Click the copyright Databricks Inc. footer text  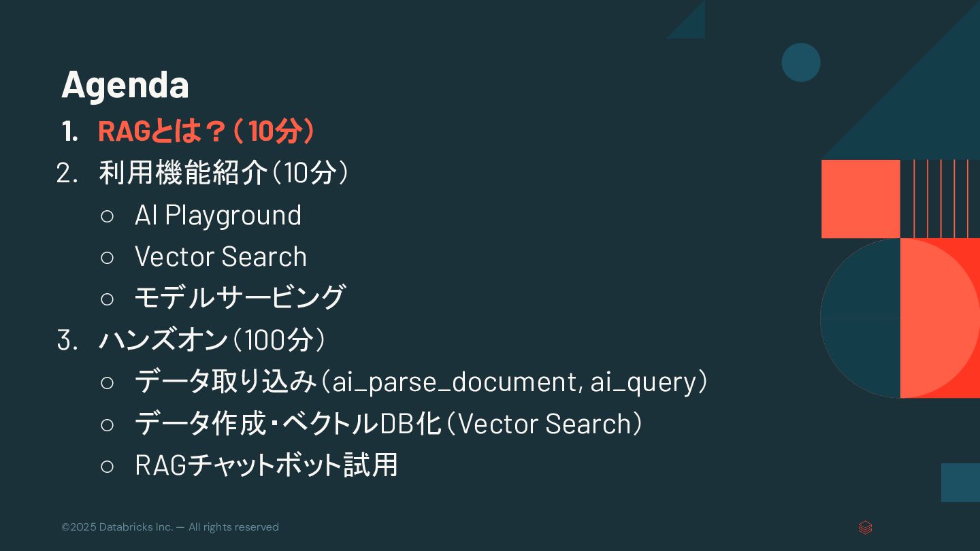pyautogui.click(x=170, y=527)
